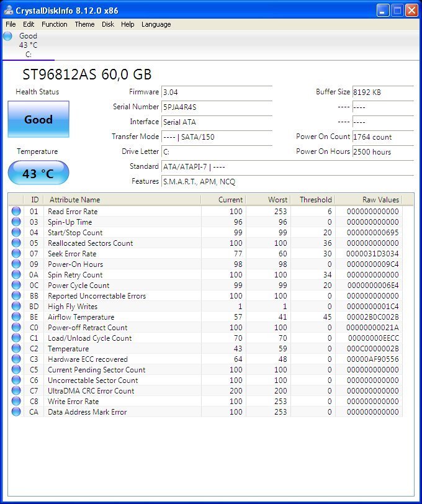Viewport: 422px width, 504px height.
Task: Click status orb for Uncorrectable Sector Count
Action: 16,380
